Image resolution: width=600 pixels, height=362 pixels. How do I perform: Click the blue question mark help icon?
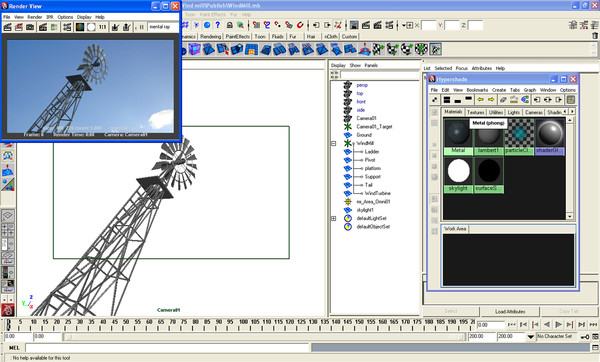coord(218,25)
